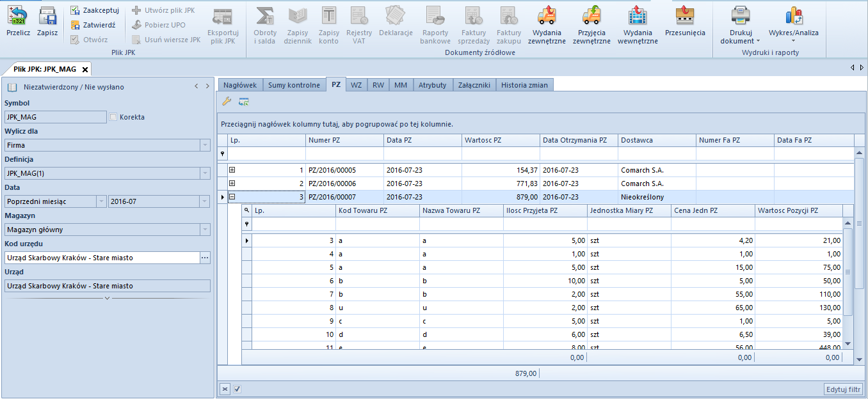This screenshot has height=399, width=868.
Task: Open the Wykres/Analiza menu
Action: [794, 26]
